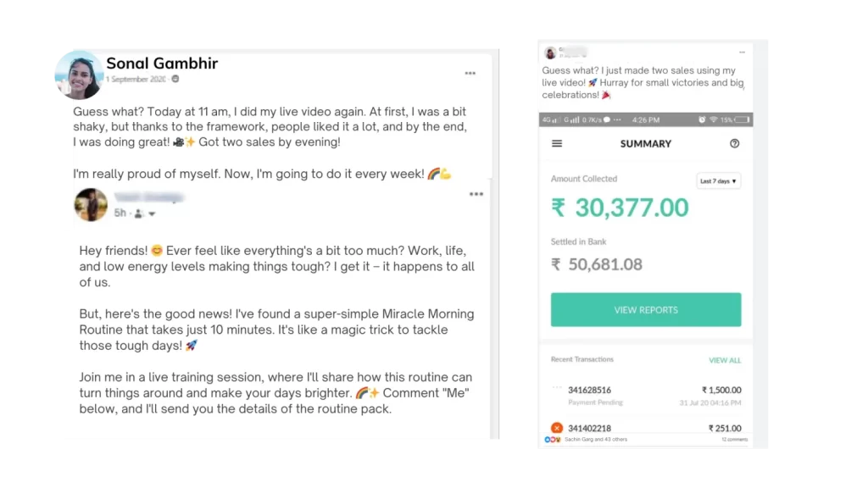The width and height of the screenshot is (868, 488).
Task: Click the help question mark icon
Action: pyautogui.click(x=734, y=143)
